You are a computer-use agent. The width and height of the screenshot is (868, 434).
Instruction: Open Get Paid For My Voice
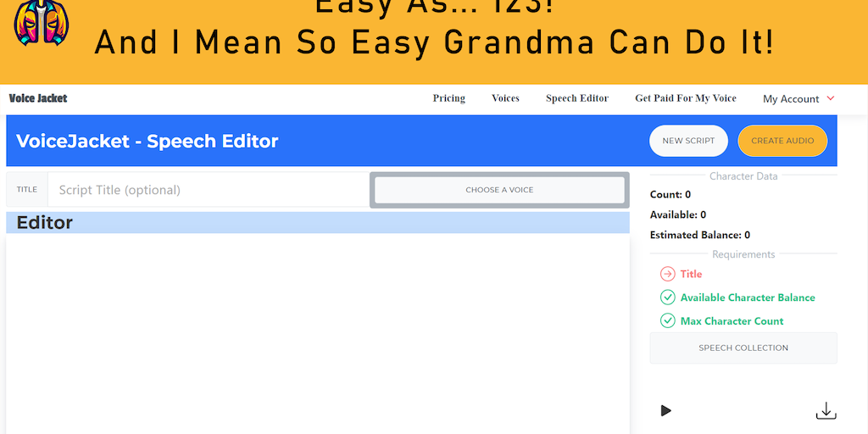point(685,98)
